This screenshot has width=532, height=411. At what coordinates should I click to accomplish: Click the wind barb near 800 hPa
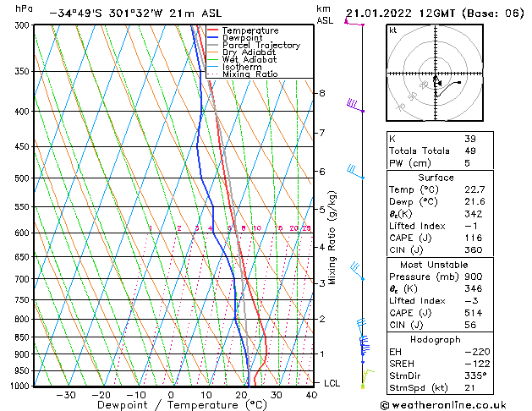pyautogui.click(x=361, y=327)
